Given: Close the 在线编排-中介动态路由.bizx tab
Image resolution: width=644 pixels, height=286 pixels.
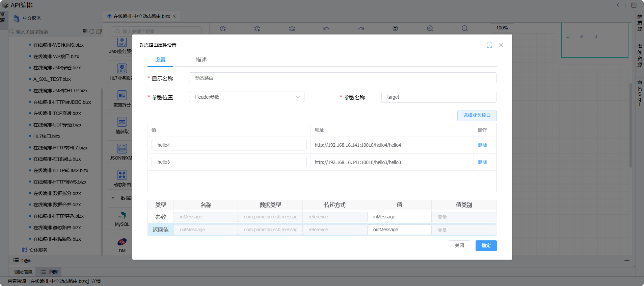Looking at the screenshot, I should [x=175, y=16].
